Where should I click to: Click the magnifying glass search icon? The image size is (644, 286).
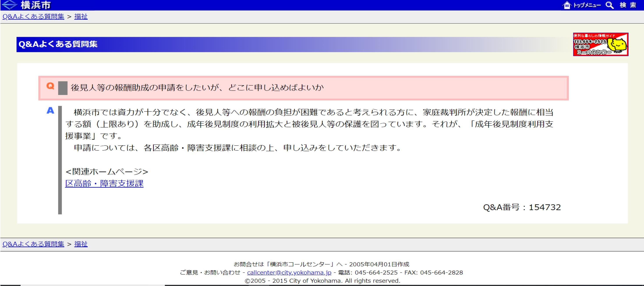point(609,5)
